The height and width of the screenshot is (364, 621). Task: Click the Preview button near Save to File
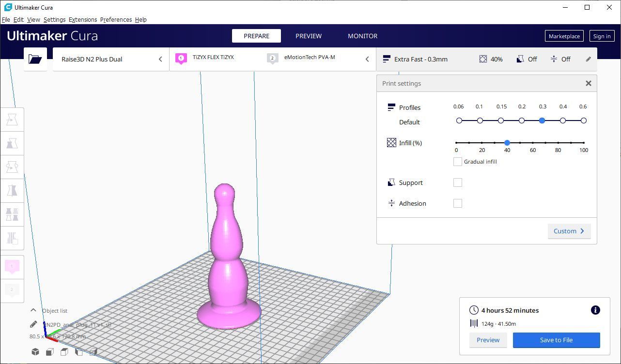click(488, 340)
